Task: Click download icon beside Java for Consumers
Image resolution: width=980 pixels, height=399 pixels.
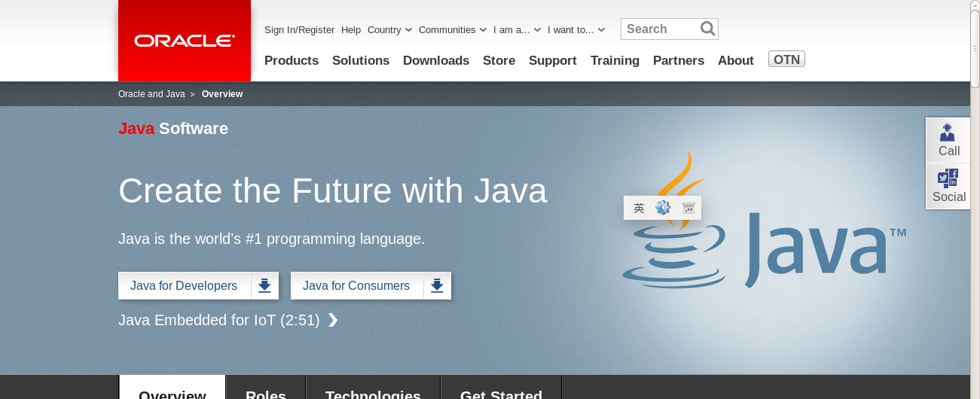Action: (437, 286)
